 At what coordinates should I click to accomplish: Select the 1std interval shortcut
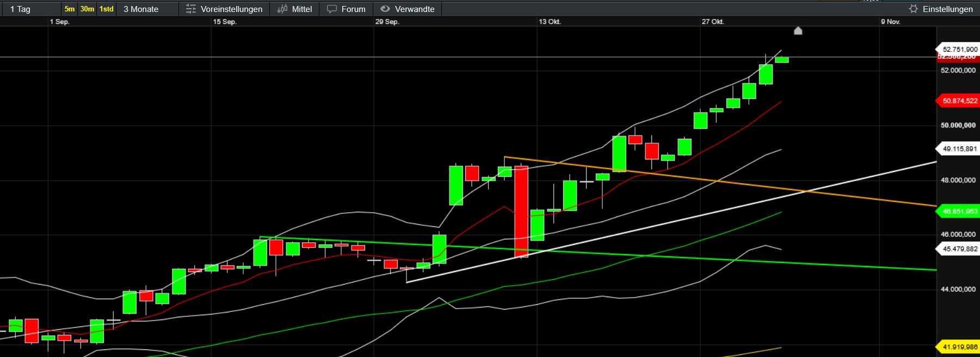107,9
